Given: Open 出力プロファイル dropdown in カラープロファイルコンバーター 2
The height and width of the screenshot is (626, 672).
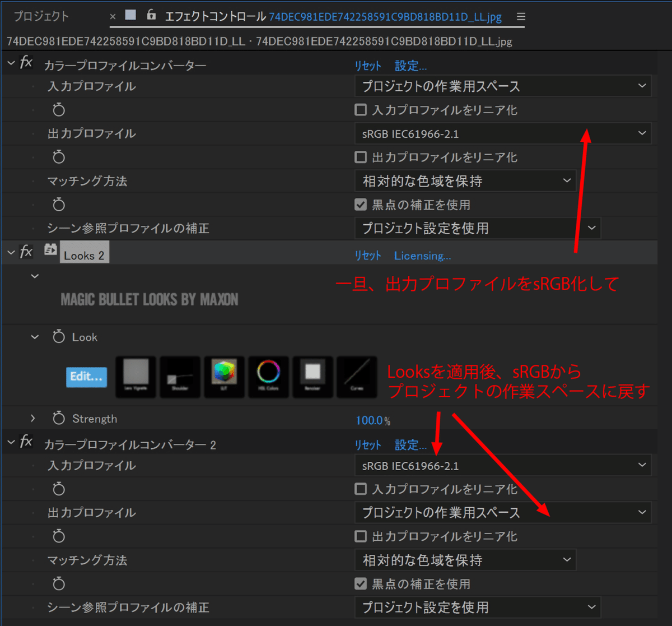Looking at the screenshot, I should [x=503, y=512].
